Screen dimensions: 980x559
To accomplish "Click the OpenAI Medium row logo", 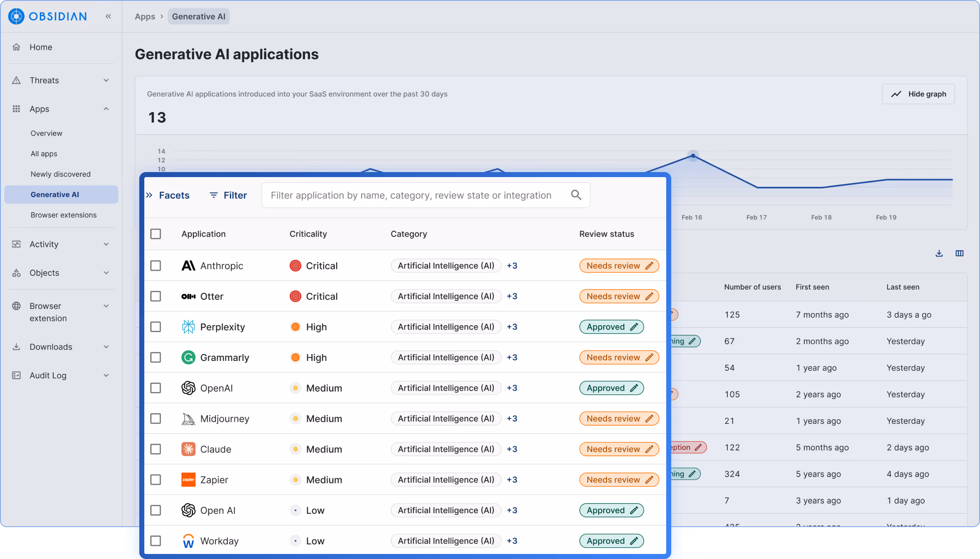I will pos(188,388).
